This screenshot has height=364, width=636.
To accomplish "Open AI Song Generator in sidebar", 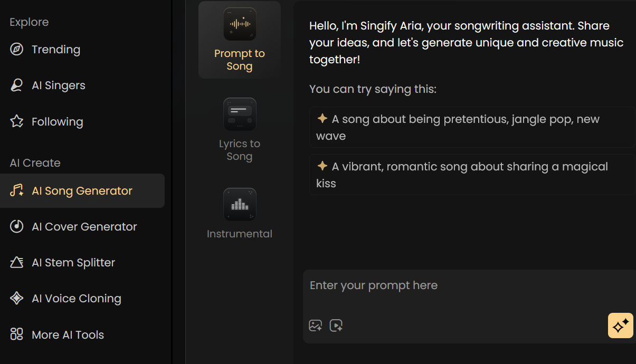I will pyautogui.click(x=82, y=191).
